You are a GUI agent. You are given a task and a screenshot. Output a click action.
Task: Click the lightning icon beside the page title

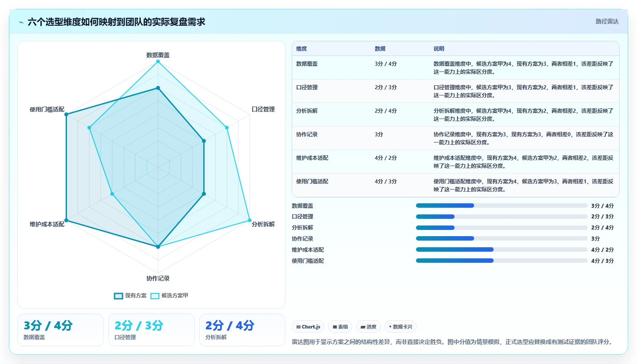point(21,22)
